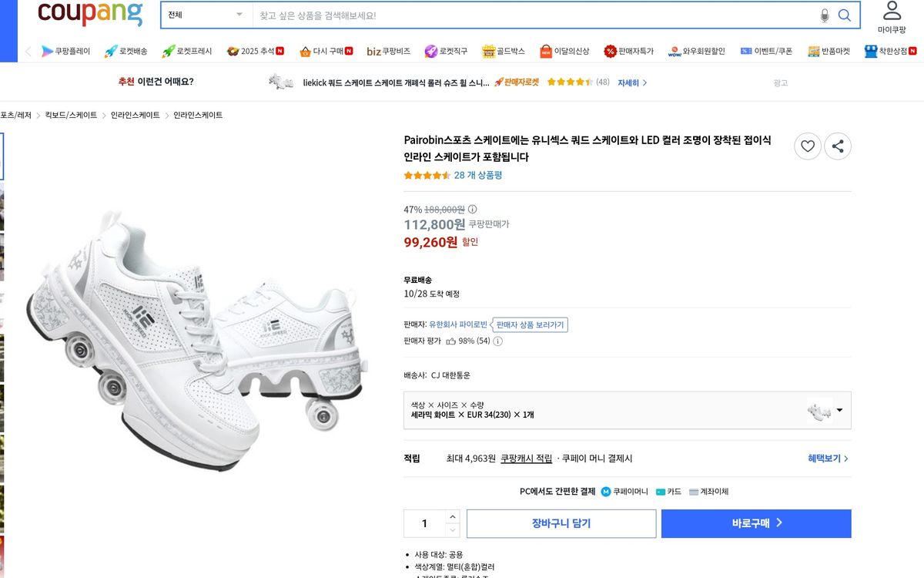
Task: Open the 로켓배송 menu item
Action: 126,52
